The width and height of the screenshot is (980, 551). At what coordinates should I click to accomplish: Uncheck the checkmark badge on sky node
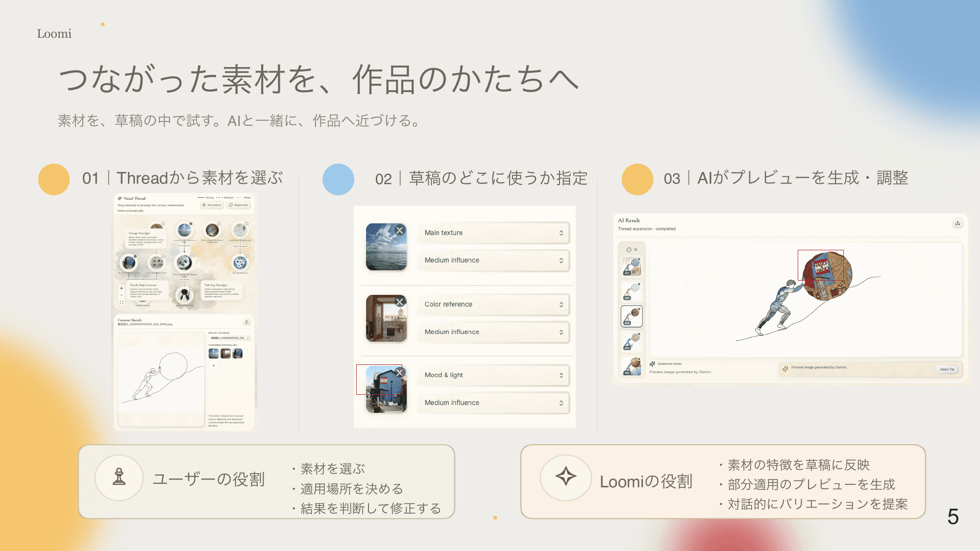[191, 224]
